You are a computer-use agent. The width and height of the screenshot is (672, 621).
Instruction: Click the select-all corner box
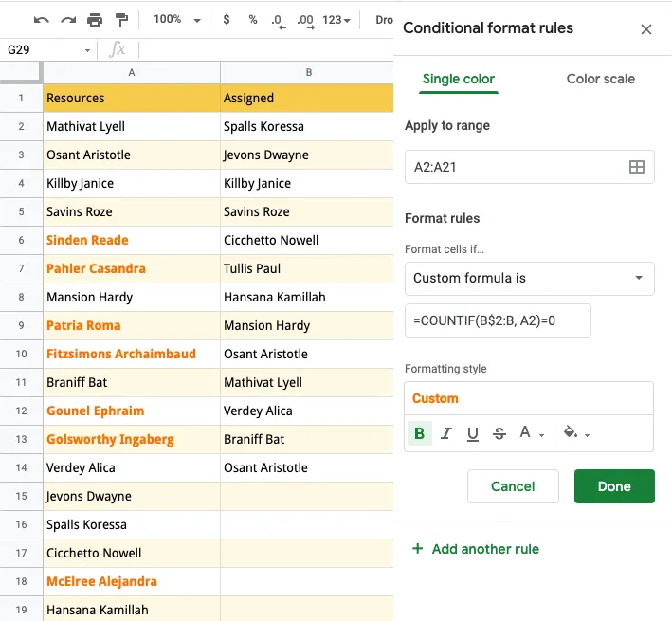pyautogui.click(x=21, y=72)
